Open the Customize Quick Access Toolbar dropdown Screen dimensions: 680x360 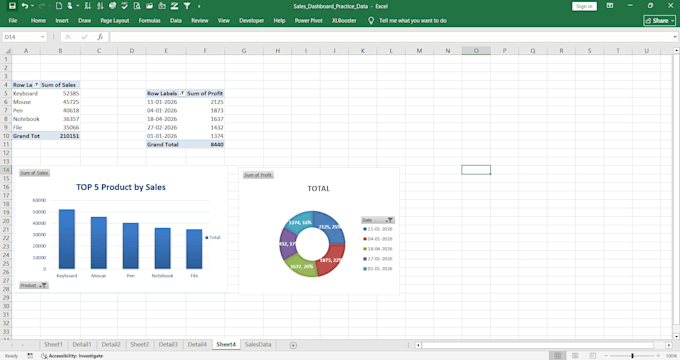(199, 6)
